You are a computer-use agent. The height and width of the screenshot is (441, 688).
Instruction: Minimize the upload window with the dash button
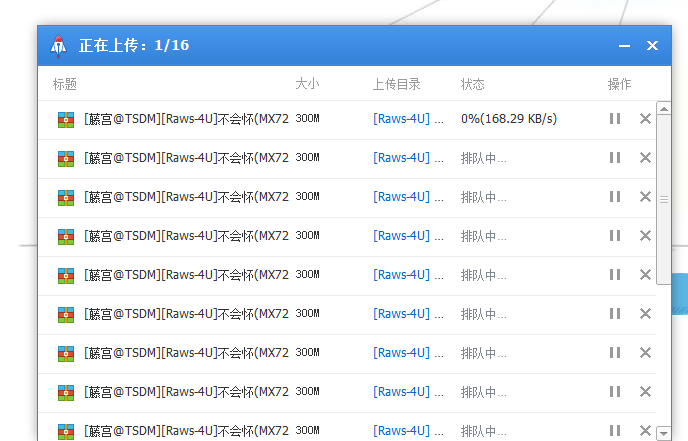click(624, 46)
